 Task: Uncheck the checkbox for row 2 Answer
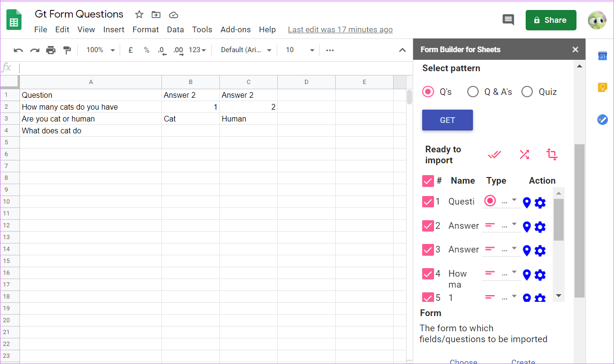pyautogui.click(x=428, y=226)
